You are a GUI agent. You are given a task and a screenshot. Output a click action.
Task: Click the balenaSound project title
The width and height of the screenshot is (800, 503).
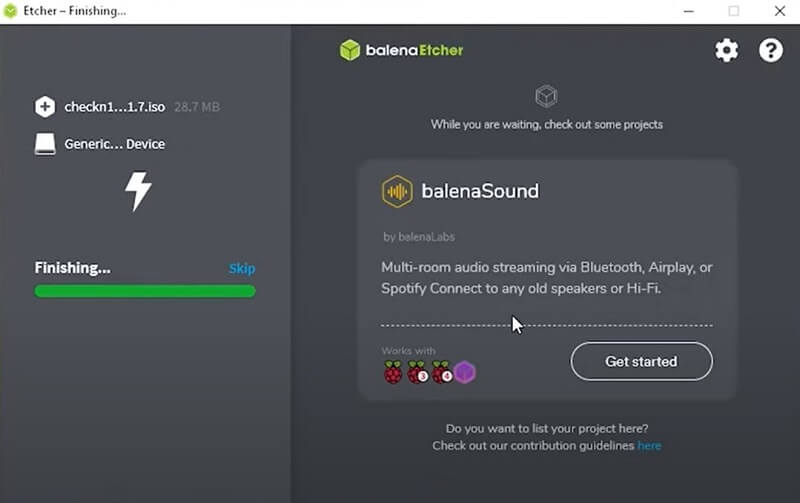pos(479,191)
